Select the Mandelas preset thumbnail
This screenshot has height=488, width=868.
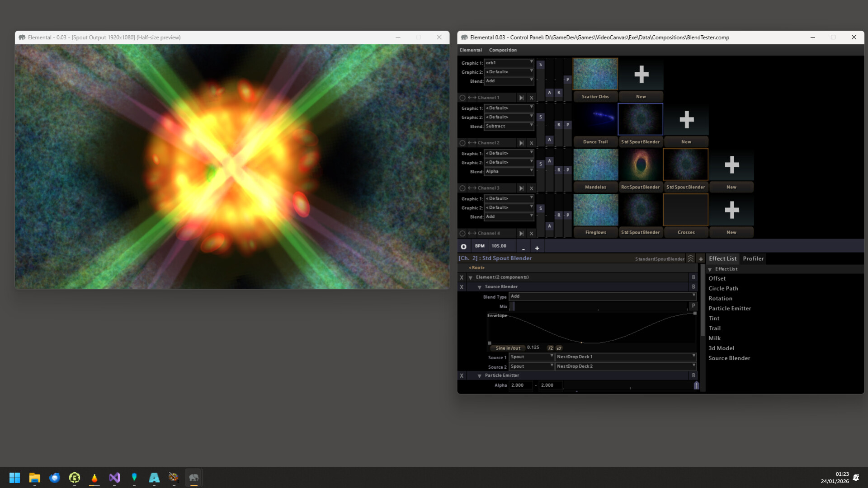pos(595,164)
